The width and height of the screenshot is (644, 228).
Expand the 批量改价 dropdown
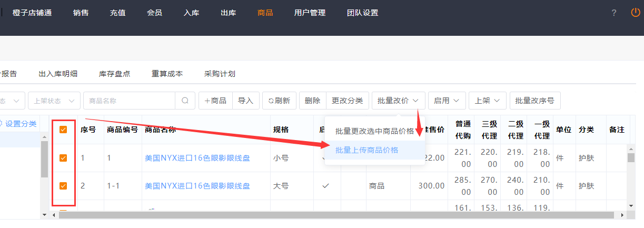click(398, 101)
